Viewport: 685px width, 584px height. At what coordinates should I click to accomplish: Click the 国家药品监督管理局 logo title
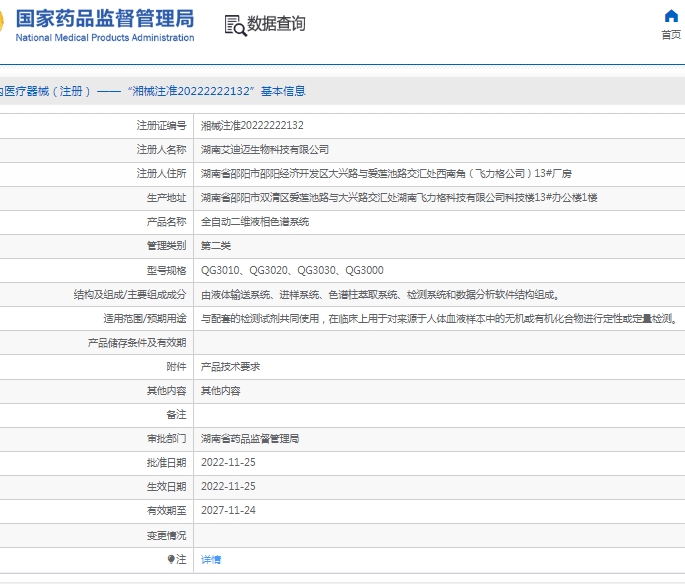(x=105, y=18)
